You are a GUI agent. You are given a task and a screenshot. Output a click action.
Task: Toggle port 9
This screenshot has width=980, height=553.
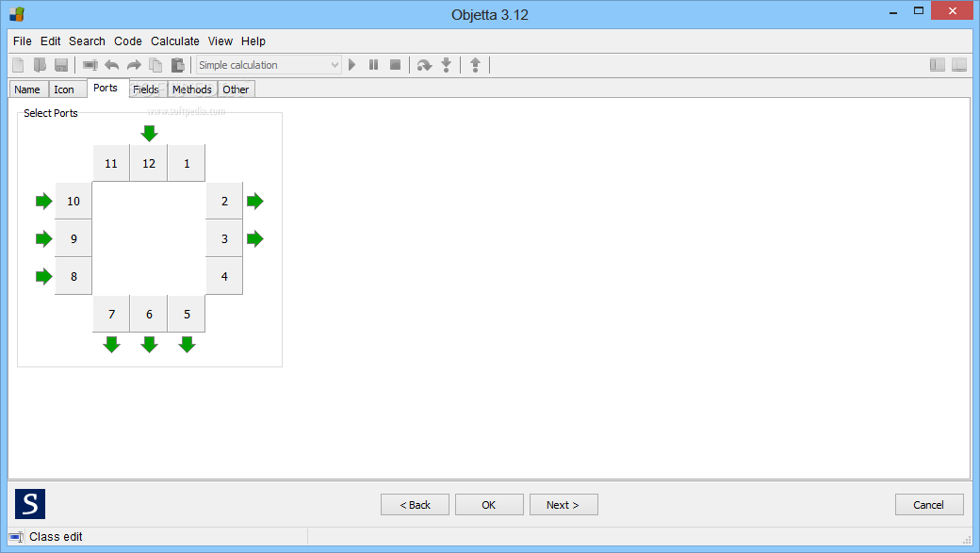73,238
